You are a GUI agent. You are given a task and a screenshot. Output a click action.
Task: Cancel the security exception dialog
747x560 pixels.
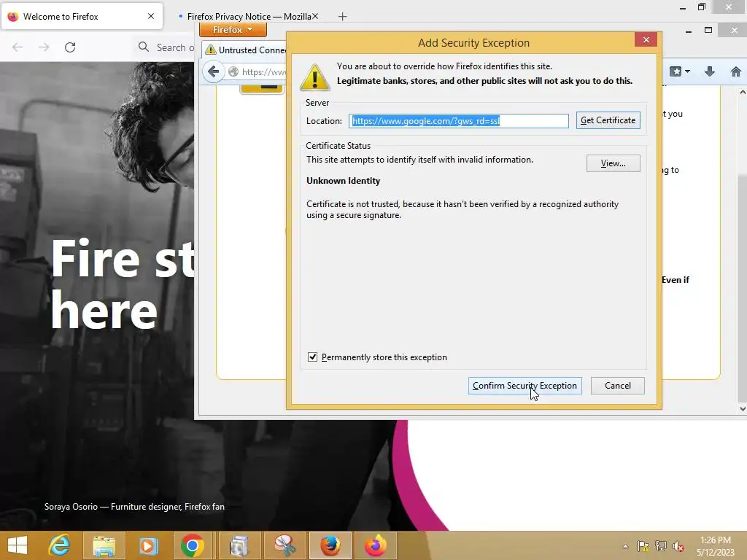click(617, 386)
